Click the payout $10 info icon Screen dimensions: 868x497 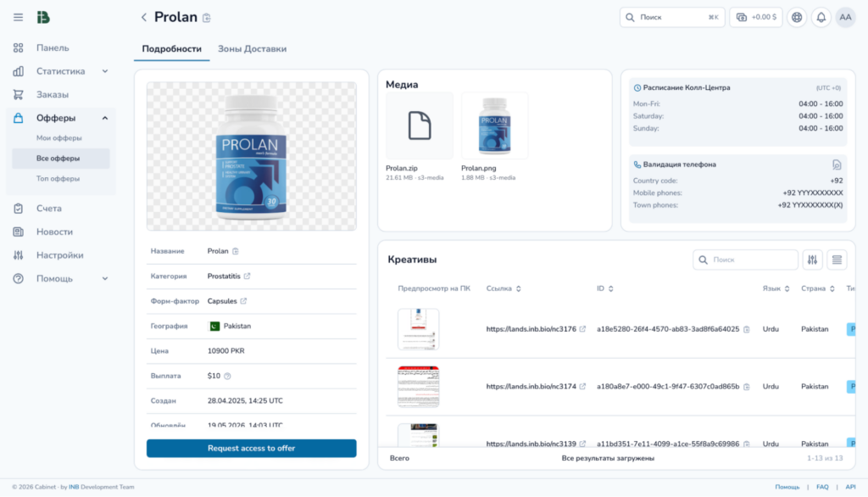coord(227,377)
